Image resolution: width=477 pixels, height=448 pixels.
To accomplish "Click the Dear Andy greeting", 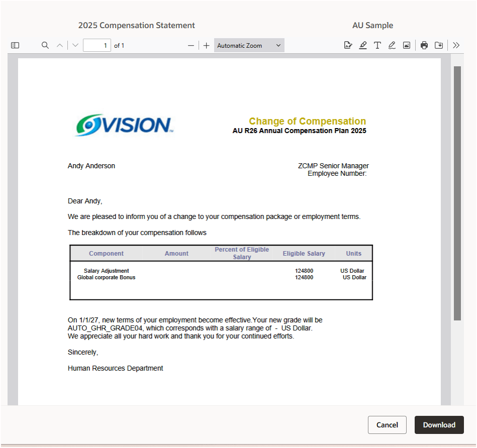I will point(85,201).
